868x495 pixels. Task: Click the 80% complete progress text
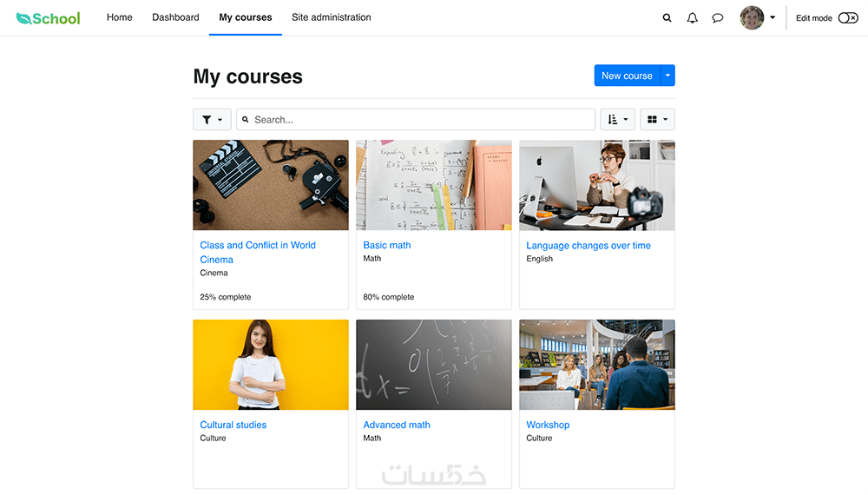(389, 297)
